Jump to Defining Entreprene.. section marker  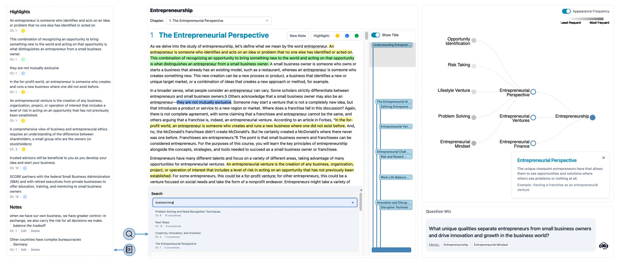click(x=396, y=107)
